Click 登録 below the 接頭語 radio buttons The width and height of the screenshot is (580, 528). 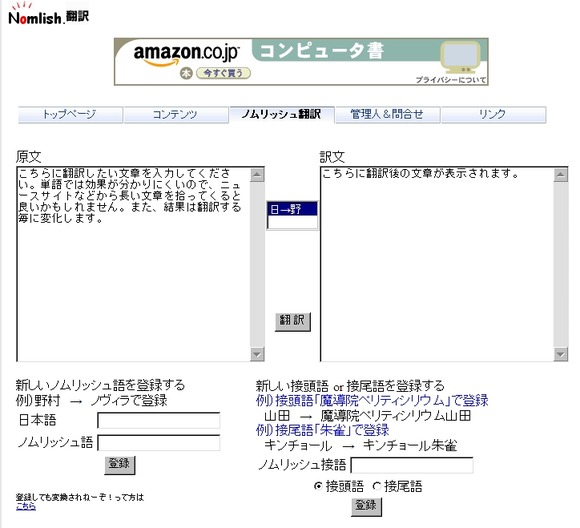pyautogui.click(x=366, y=506)
